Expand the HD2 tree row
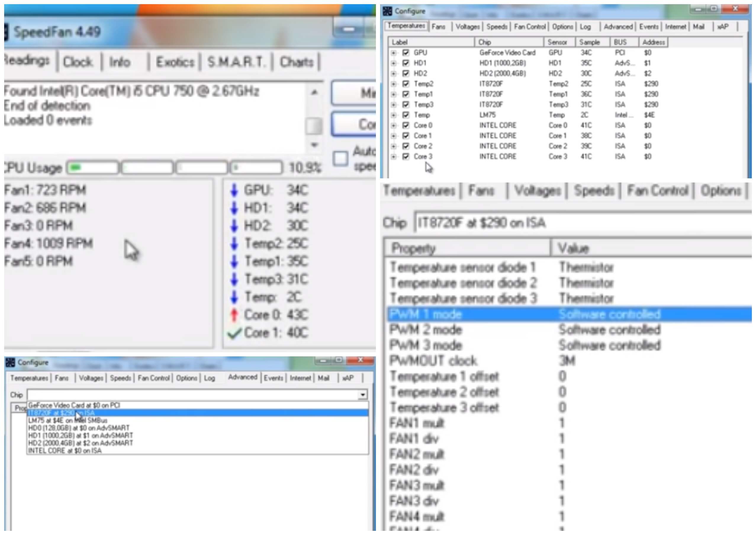The height and width of the screenshot is (535, 756). pyautogui.click(x=393, y=73)
